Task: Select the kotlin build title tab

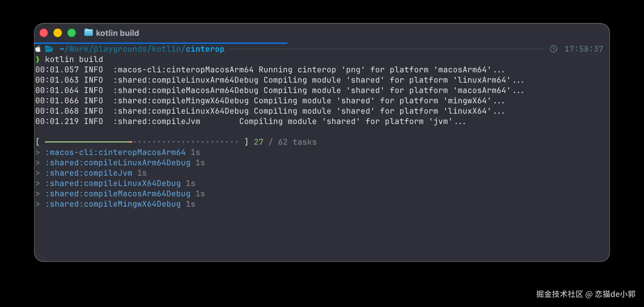Action: tap(112, 33)
